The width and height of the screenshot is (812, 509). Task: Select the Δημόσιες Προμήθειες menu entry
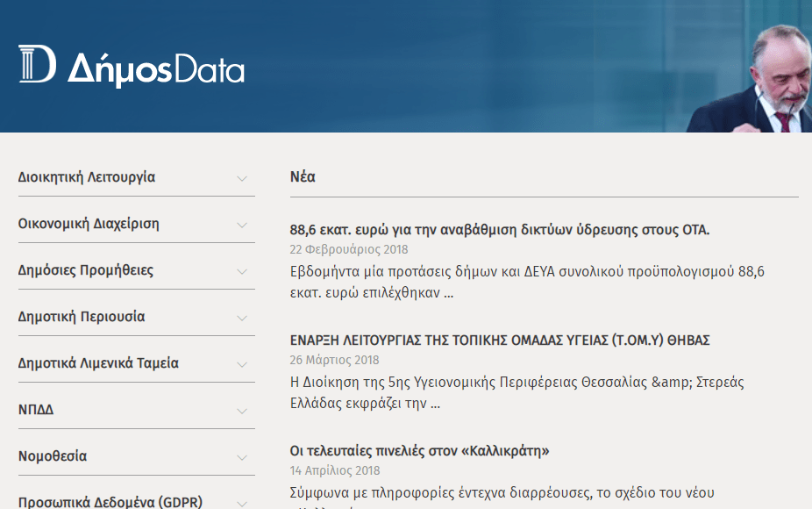pyautogui.click(x=86, y=270)
